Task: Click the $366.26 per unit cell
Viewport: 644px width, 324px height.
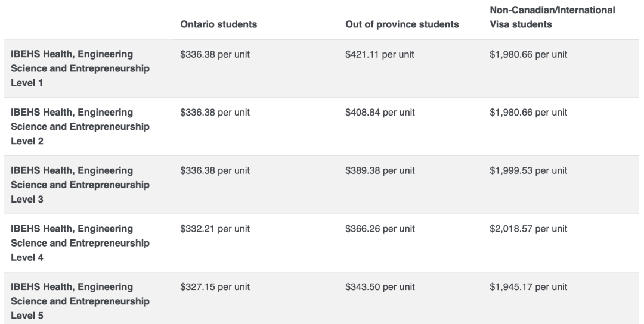Action: tap(380, 229)
